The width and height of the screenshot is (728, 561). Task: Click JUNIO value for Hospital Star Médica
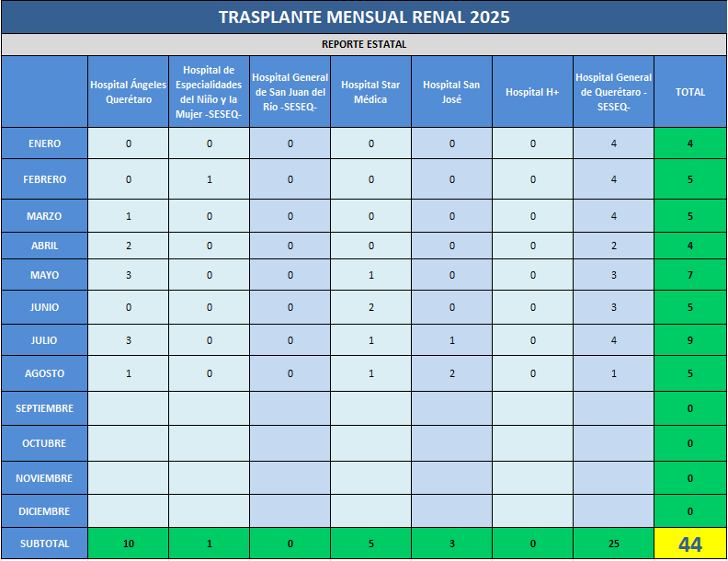(x=370, y=307)
